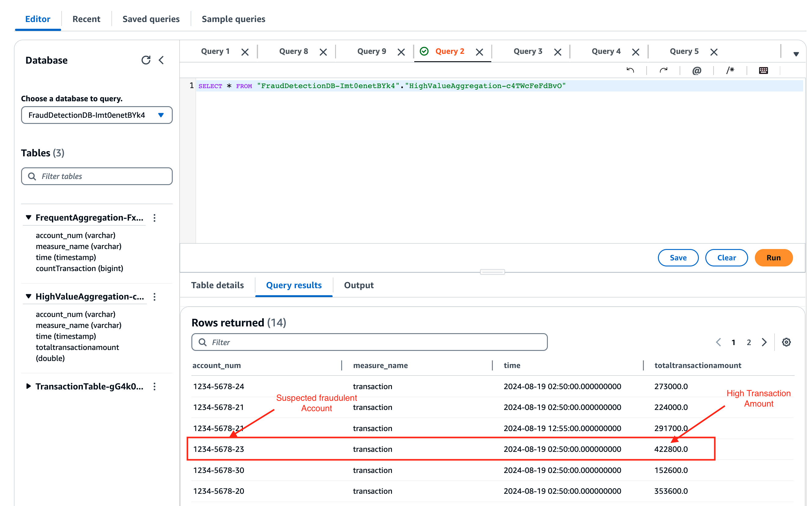Open FrequentAggregation table options menu
The width and height of the screenshot is (812, 506).
pos(154,218)
